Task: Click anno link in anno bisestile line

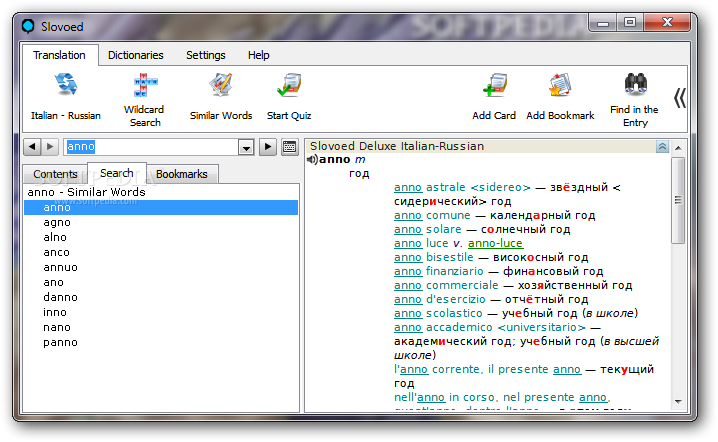Action: (x=408, y=257)
